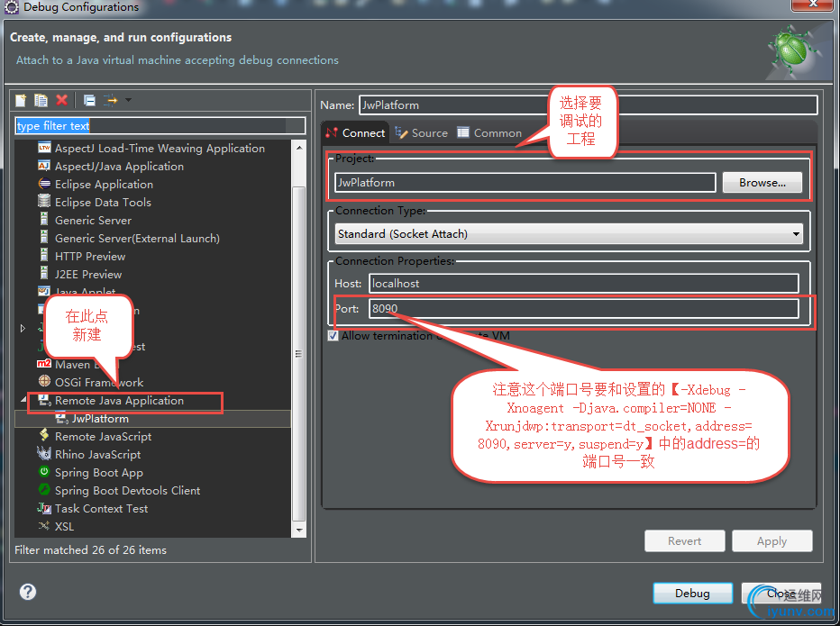Image resolution: width=840 pixels, height=626 pixels.
Task: Select 'Spring Boot Devtools Client' row text
Action: click(127, 491)
